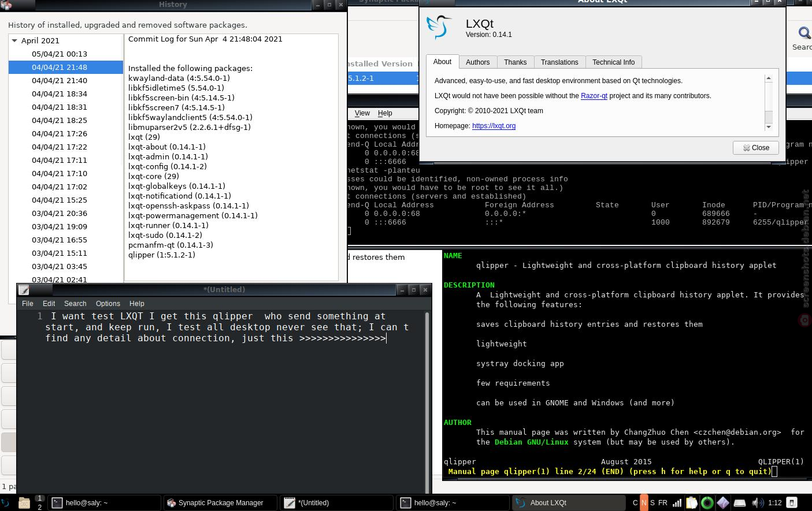Toggle the Caps Lock 'C' indicator

[635, 503]
